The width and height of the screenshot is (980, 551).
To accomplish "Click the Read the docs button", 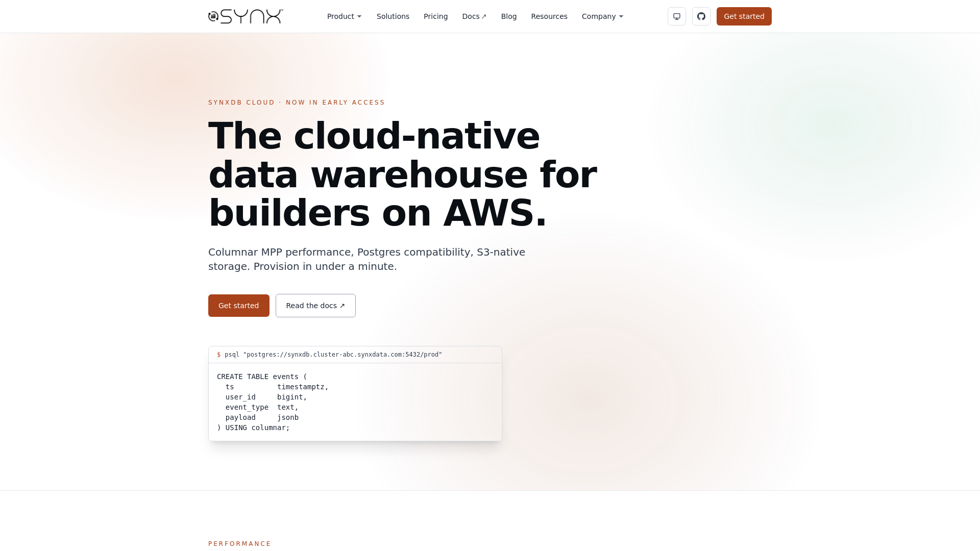I will [x=315, y=306].
